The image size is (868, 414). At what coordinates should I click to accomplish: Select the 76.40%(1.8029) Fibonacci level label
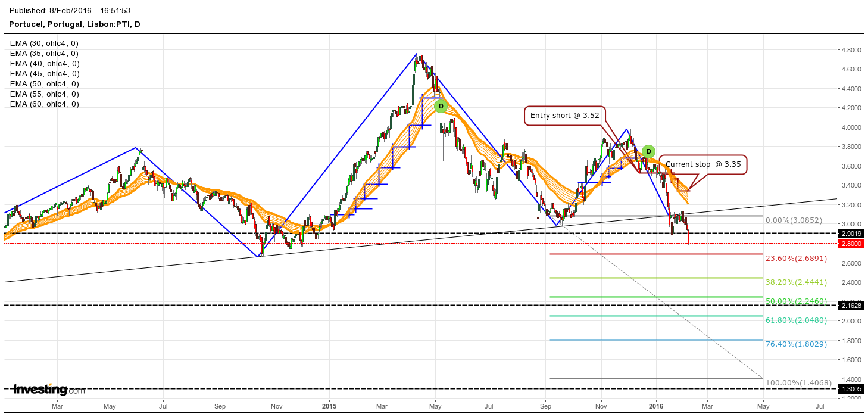[796, 344]
